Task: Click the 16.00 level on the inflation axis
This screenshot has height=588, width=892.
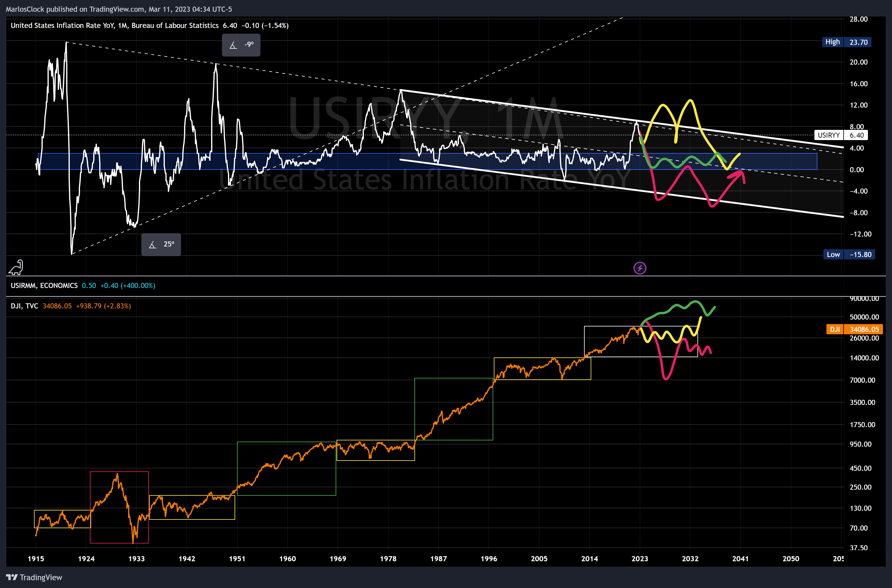Action: click(858, 84)
